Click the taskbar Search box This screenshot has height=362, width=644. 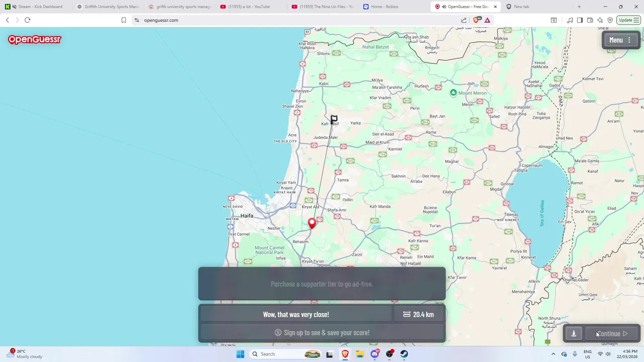click(284, 354)
